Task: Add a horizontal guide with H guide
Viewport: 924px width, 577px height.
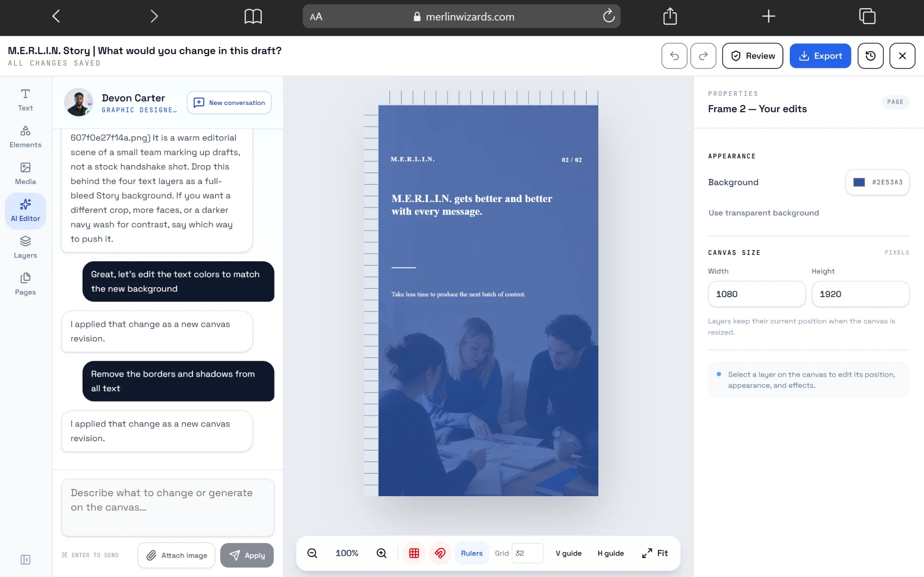Action: click(x=610, y=553)
